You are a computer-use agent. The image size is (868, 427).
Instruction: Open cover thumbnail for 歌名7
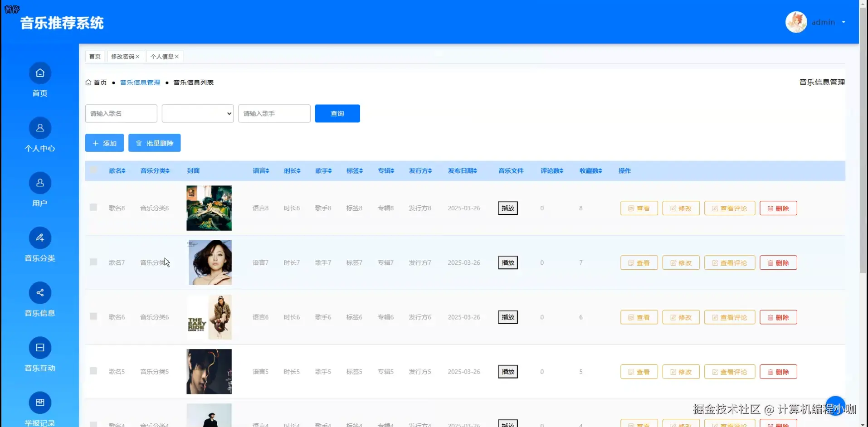[210, 262]
